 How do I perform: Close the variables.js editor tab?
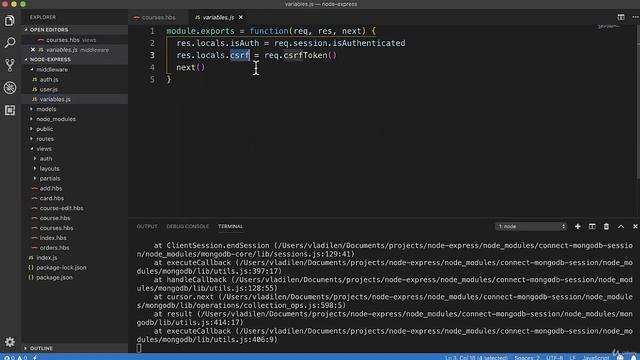click(x=241, y=17)
